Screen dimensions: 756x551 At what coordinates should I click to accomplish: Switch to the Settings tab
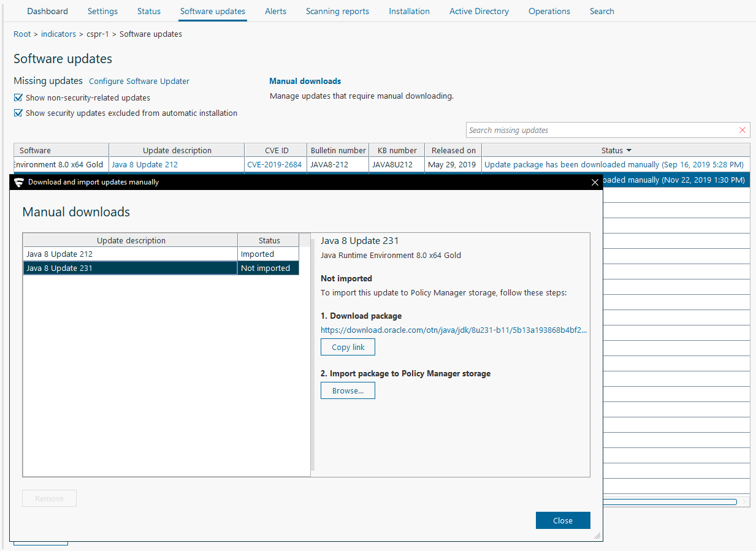coord(102,11)
